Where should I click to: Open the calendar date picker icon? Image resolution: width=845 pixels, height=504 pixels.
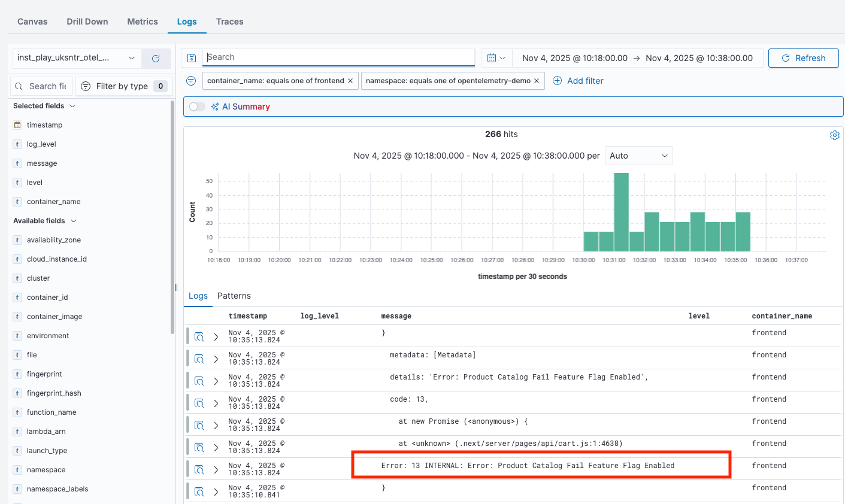496,58
